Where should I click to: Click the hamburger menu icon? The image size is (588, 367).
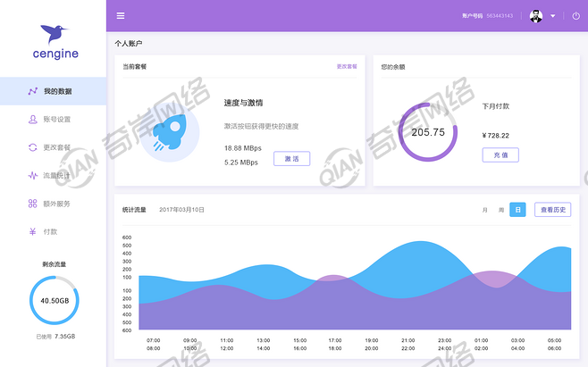[x=121, y=16]
